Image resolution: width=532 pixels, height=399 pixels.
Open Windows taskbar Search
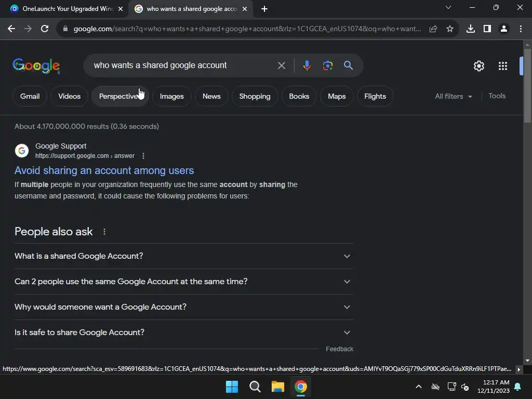255,387
